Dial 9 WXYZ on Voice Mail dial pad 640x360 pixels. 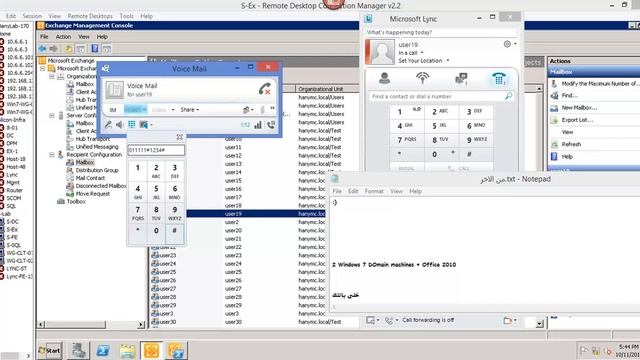pos(175,213)
